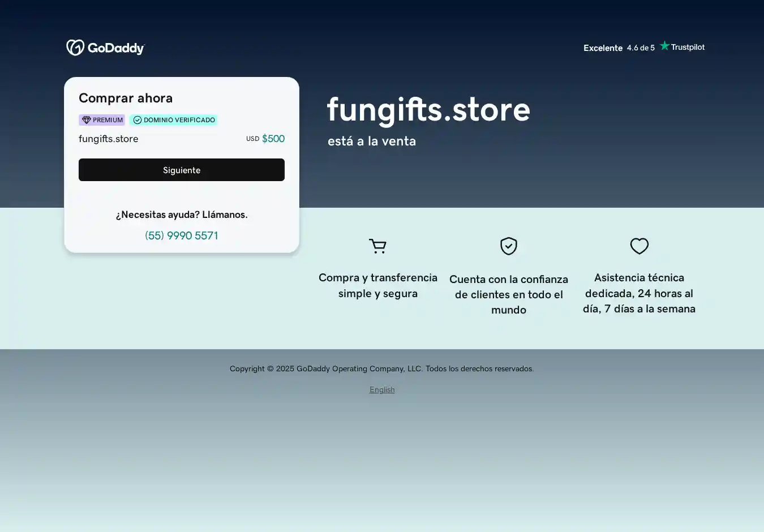The width and height of the screenshot is (764, 532).
Task: Click the Comprar ahora card title
Action: [126, 98]
